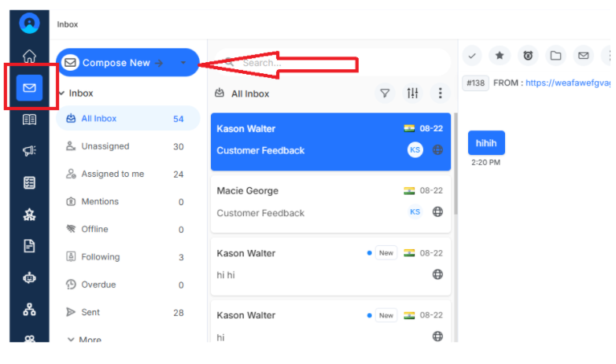Open the hierarchy workflow sidebar icon
The width and height of the screenshot is (616, 364).
(x=29, y=310)
